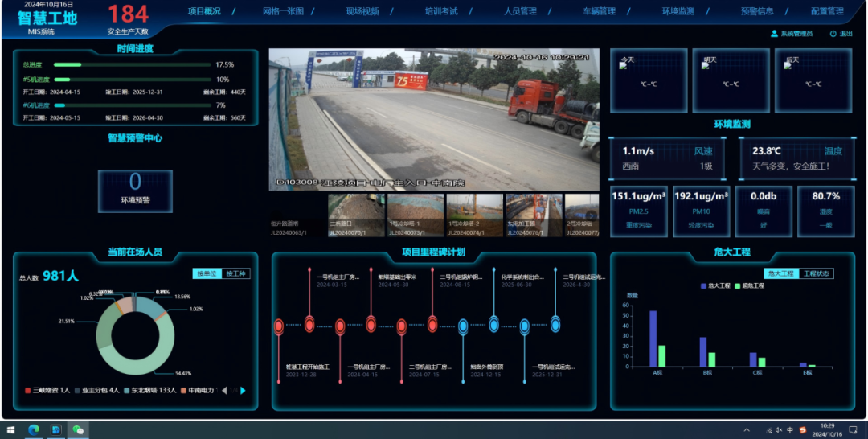The width and height of the screenshot is (868, 439).
Task: Go to next pie legend page arrow
Action: (243, 391)
